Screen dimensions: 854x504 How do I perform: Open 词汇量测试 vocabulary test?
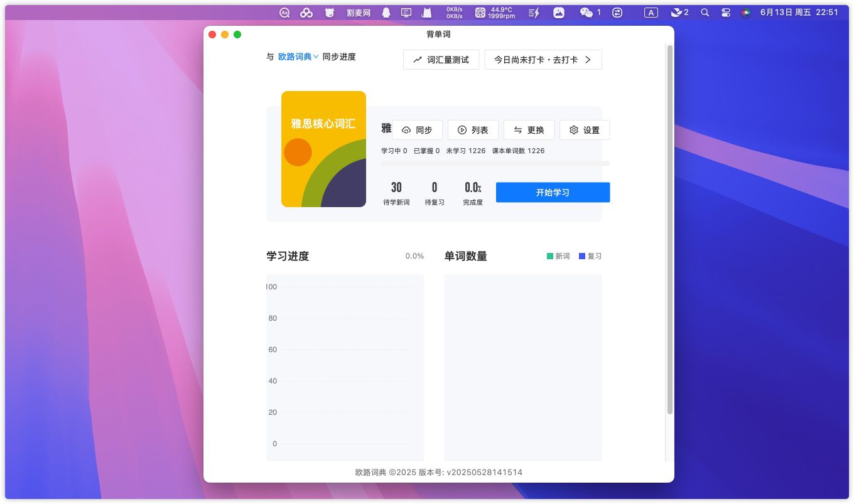coord(441,60)
